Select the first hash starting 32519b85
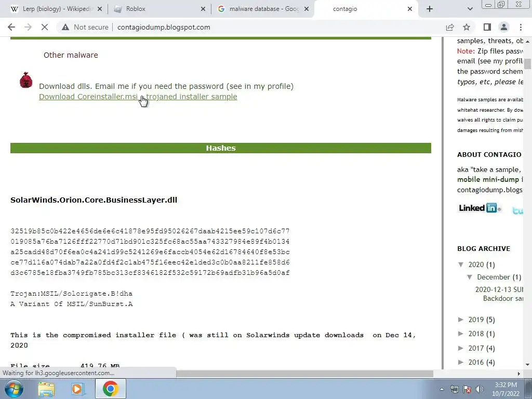Viewport: 532px width, 399px height. pyautogui.click(x=150, y=231)
